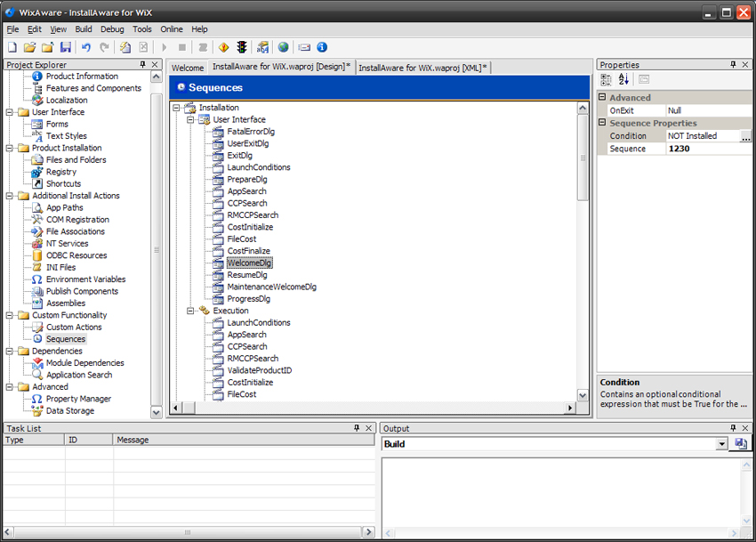Click the Message column header in Task List
The width and height of the screenshot is (756, 542).
click(x=244, y=440)
